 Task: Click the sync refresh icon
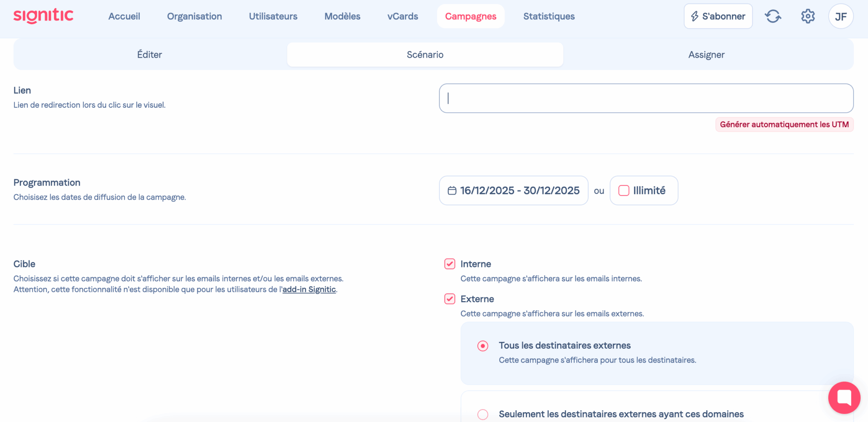point(773,17)
